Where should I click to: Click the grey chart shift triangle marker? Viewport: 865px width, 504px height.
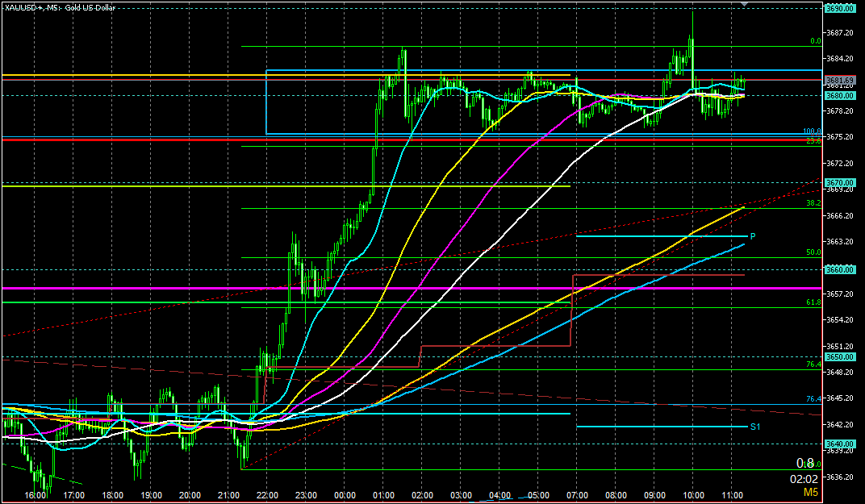(x=744, y=5)
